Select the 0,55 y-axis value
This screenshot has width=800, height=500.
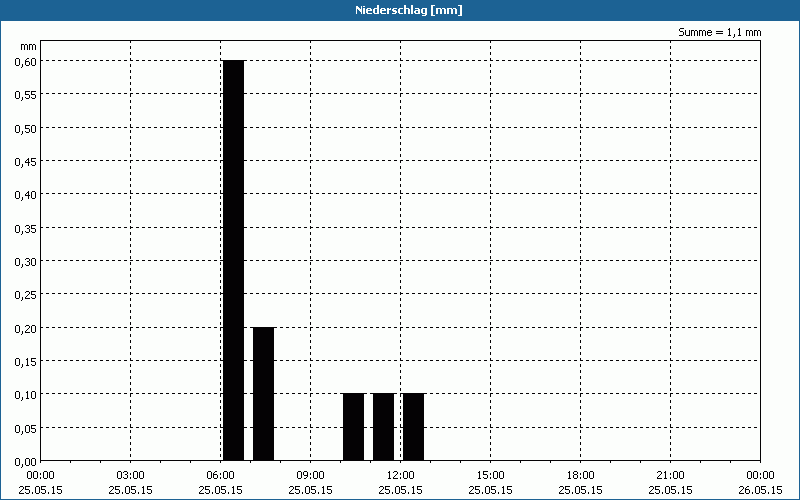pos(26,95)
